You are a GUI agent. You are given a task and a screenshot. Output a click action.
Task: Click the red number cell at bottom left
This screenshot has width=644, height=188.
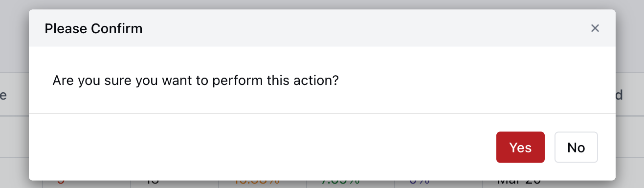(x=61, y=183)
